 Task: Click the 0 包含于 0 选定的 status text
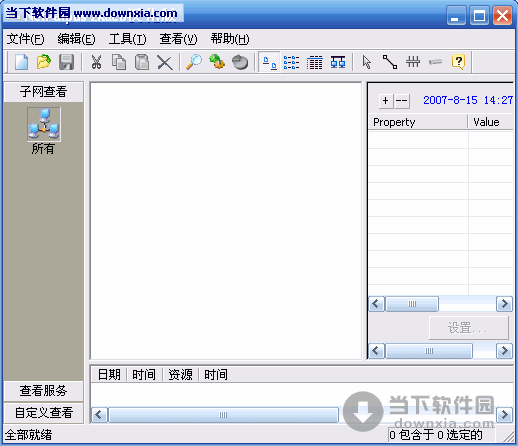click(436, 435)
